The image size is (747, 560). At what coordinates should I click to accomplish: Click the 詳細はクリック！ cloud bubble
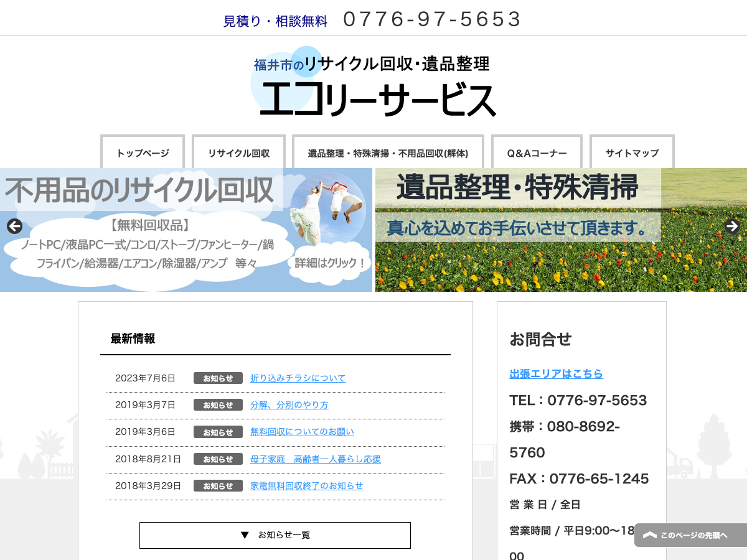329,263
